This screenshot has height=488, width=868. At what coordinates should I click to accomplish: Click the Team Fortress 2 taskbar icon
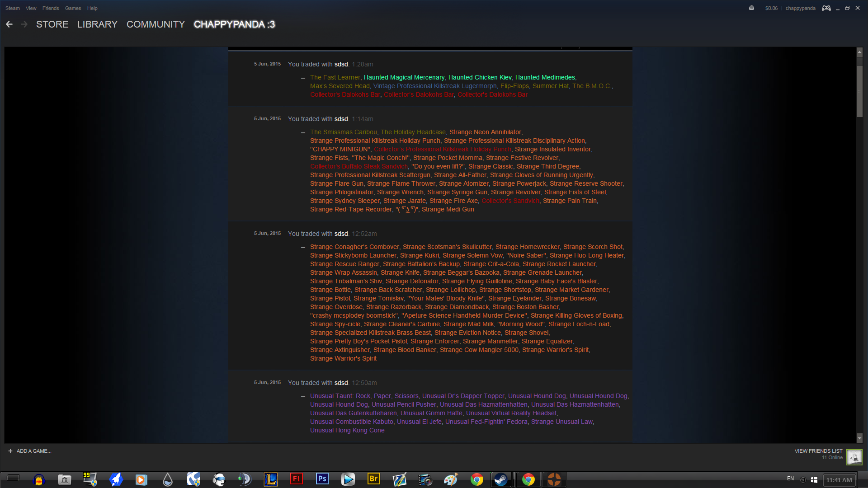coord(554,479)
